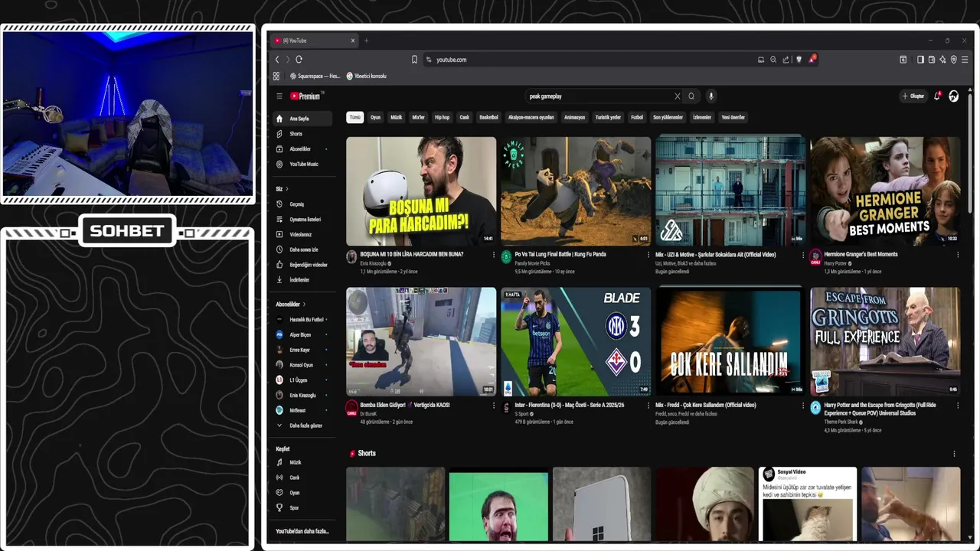Select the Animasyon filter chip

tap(574, 118)
